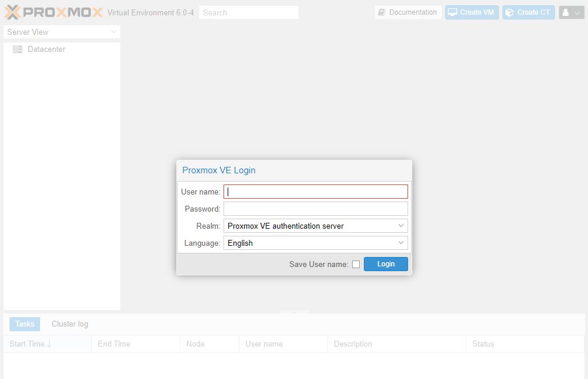Click the user account icon
This screenshot has height=379, width=588.
pyautogui.click(x=566, y=12)
